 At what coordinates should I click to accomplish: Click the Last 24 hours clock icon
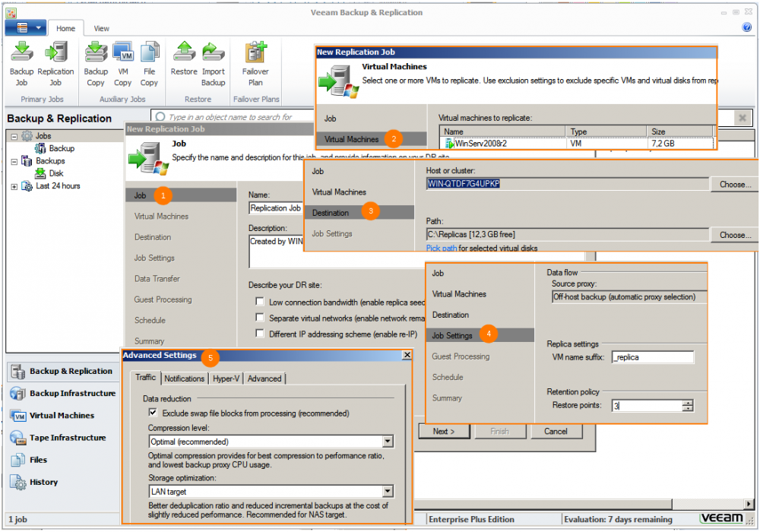27,186
